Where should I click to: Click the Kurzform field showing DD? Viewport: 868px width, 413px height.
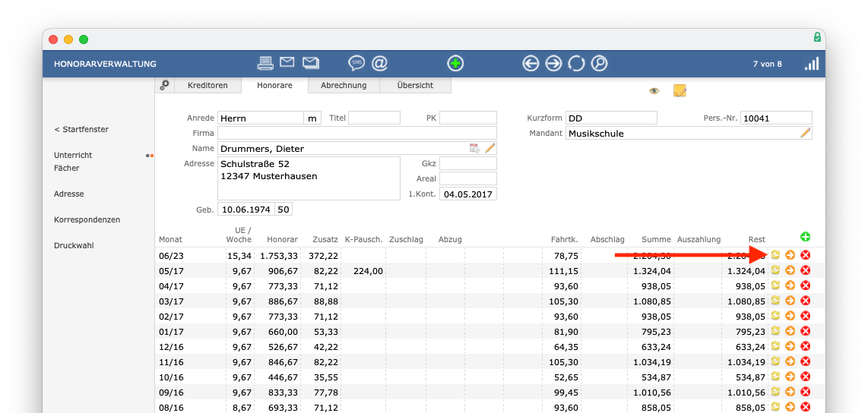pyautogui.click(x=611, y=118)
